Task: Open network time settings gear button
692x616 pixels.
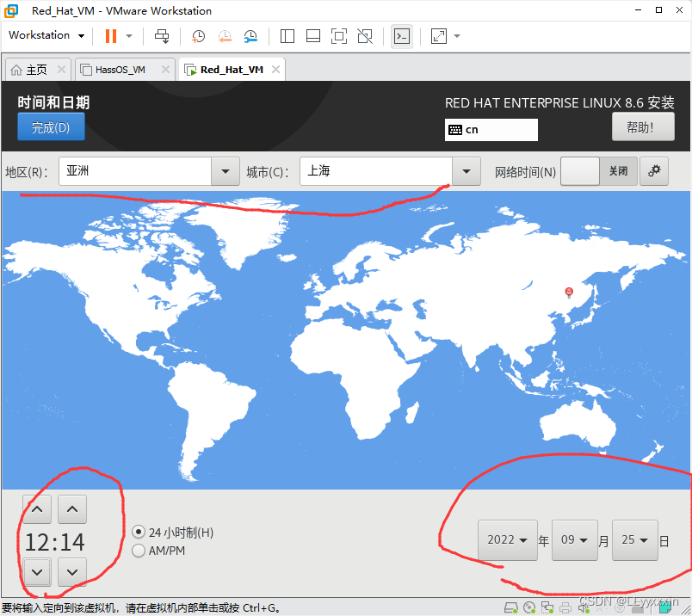Action: [654, 171]
